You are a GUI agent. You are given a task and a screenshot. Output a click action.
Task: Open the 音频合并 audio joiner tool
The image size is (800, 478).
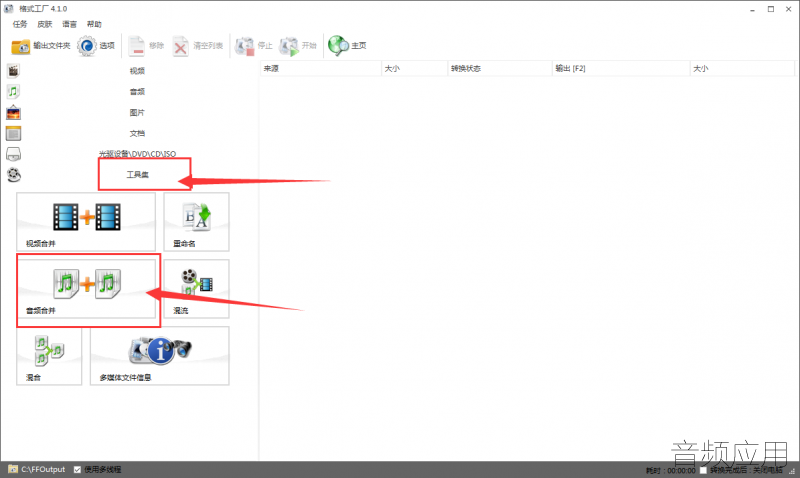tap(86, 289)
